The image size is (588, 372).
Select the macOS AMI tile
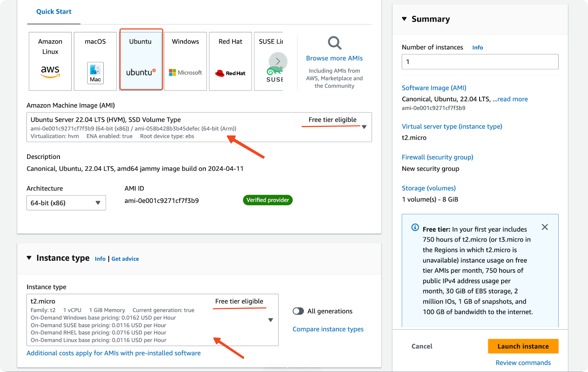(x=95, y=61)
